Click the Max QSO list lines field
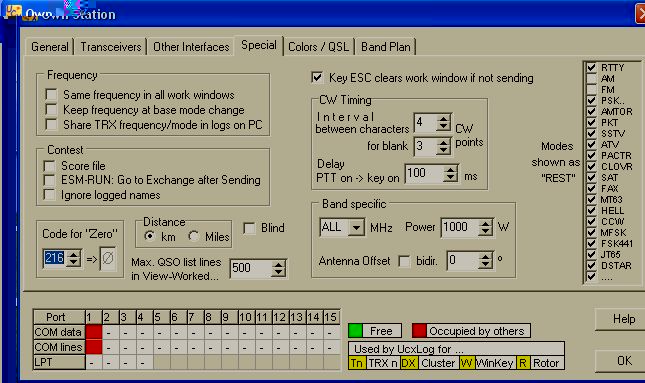The image size is (645, 383). coord(251,268)
